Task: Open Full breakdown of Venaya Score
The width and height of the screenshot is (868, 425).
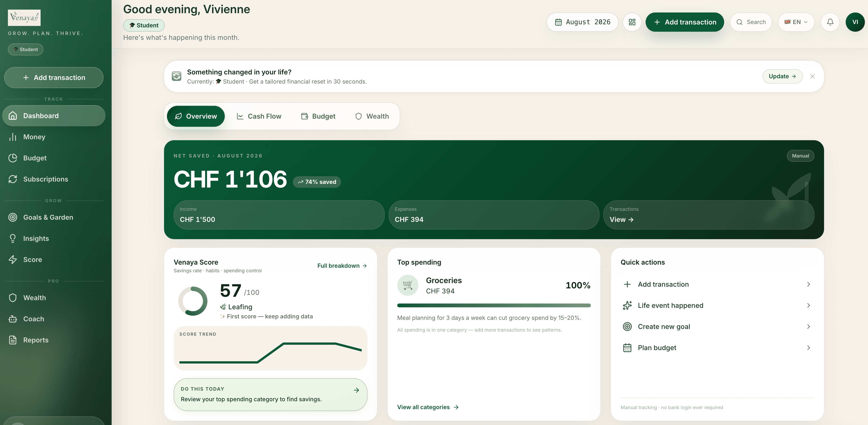Action: pyautogui.click(x=342, y=266)
